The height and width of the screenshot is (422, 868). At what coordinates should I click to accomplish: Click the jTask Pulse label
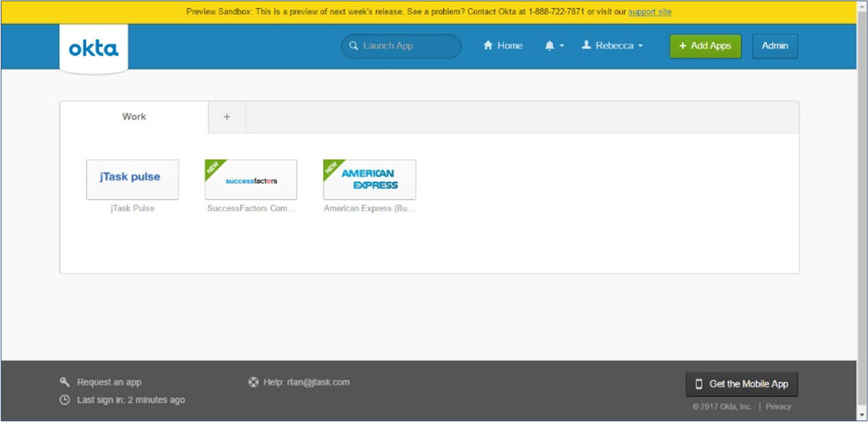[132, 208]
